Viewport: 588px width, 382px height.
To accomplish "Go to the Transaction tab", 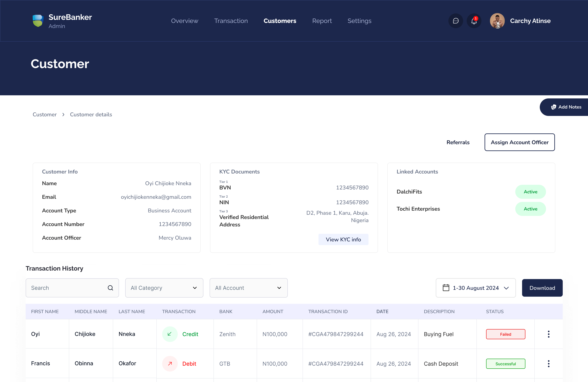I will click(231, 21).
